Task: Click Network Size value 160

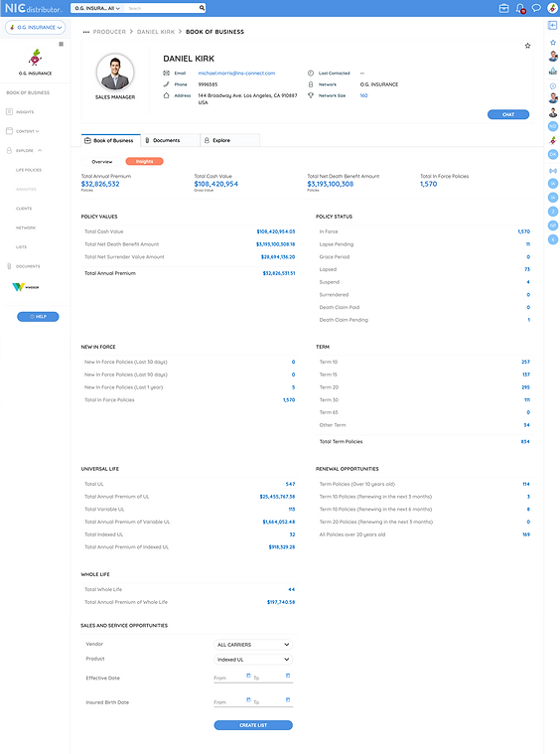Action: click(363, 95)
